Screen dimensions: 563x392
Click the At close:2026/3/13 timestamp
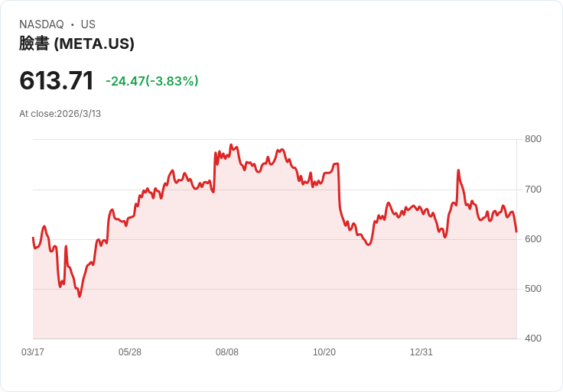(60, 114)
